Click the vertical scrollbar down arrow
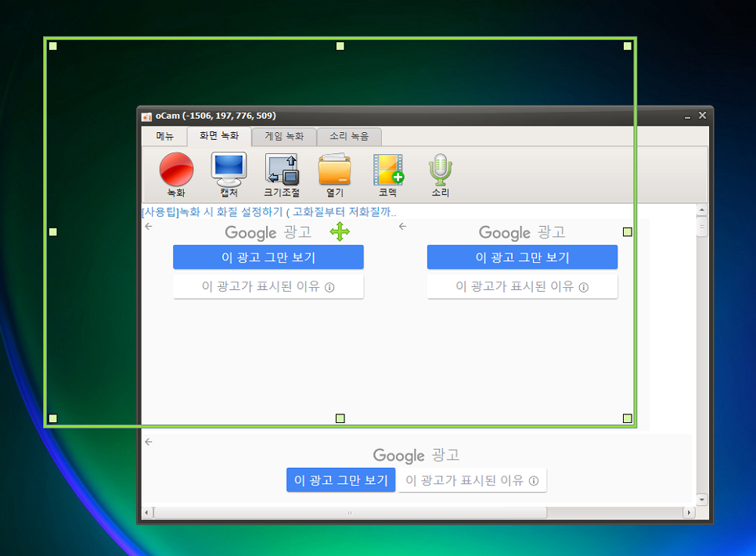 pos(702,500)
